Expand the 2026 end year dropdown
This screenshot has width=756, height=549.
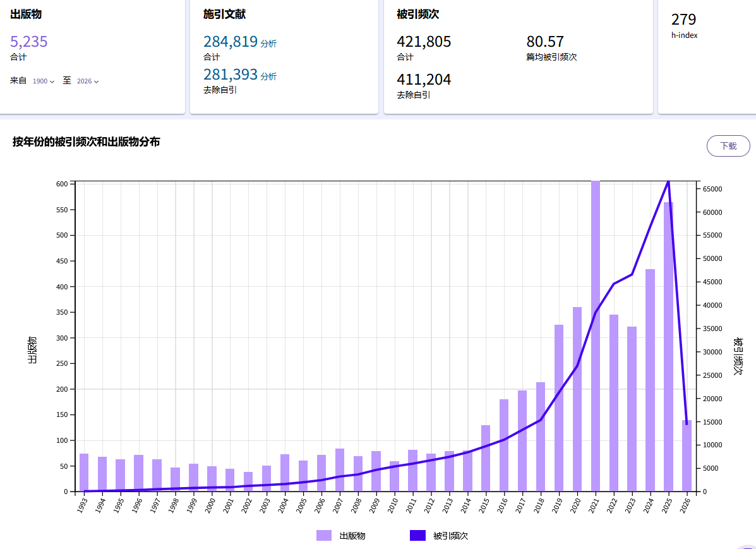click(x=88, y=81)
